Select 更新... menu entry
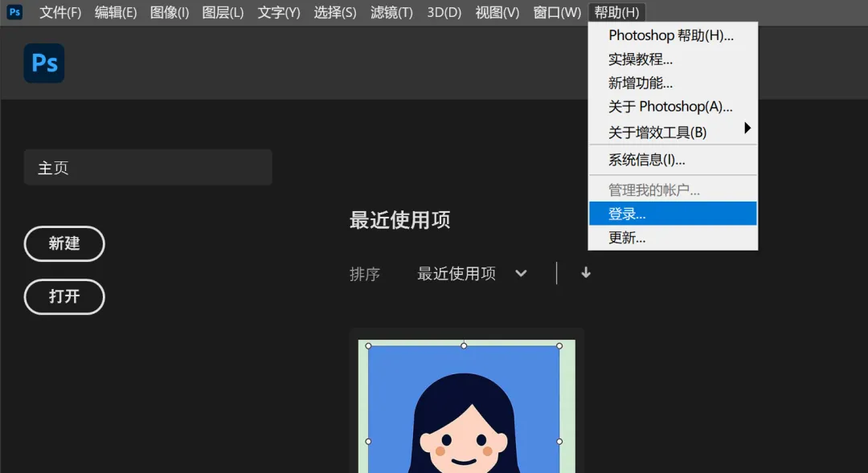868x473 pixels. pos(673,238)
